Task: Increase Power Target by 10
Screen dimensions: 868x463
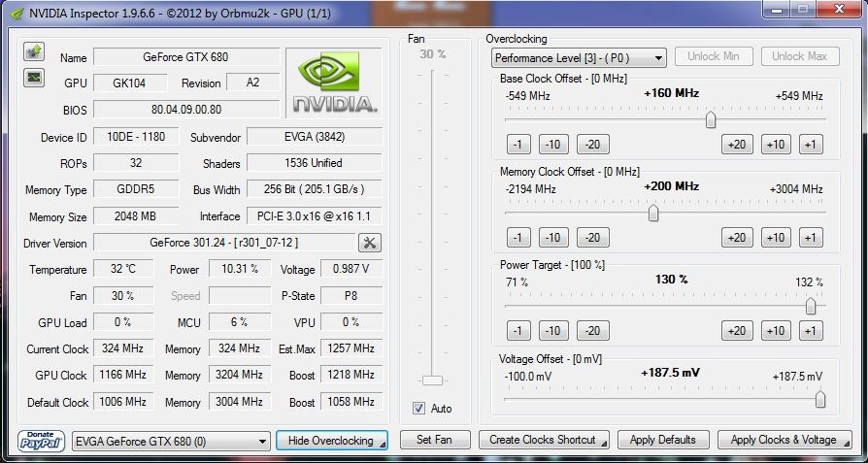Action: pyautogui.click(x=776, y=331)
